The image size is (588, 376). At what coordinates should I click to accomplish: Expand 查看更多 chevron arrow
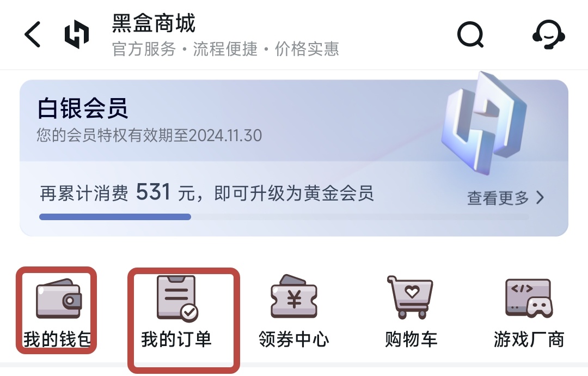540,197
